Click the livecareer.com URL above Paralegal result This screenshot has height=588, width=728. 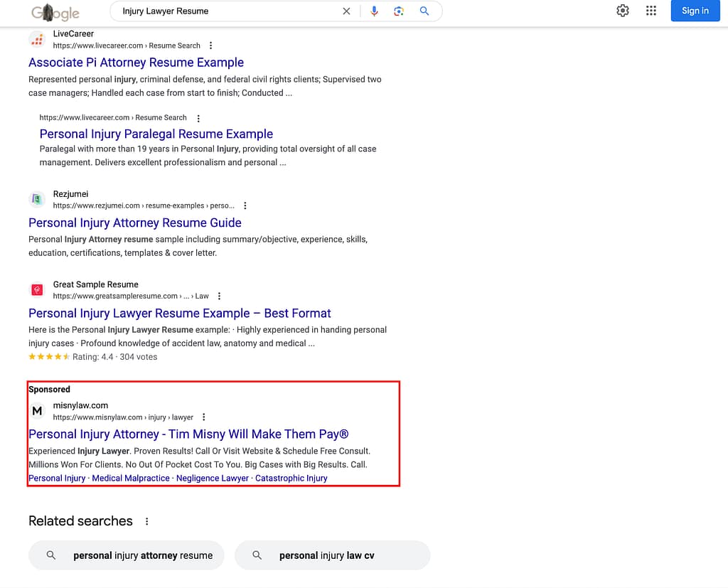[113, 118]
